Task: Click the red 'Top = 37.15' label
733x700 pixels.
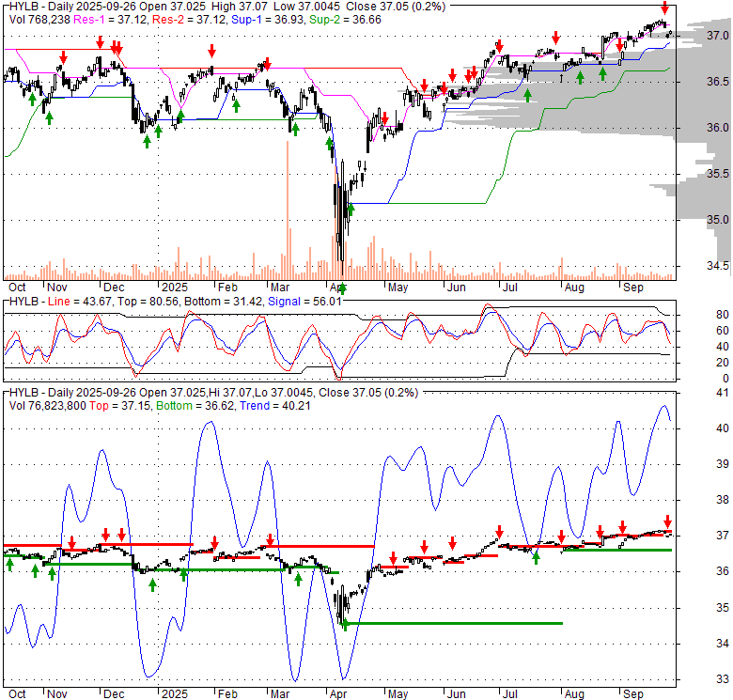Action: [x=120, y=406]
